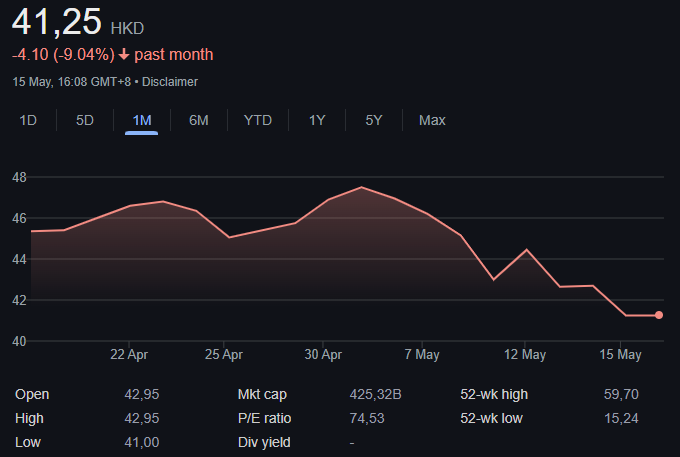Viewport: 680px width, 457px height.
Task: Select the 1Y range tab
Action: click(x=317, y=120)
